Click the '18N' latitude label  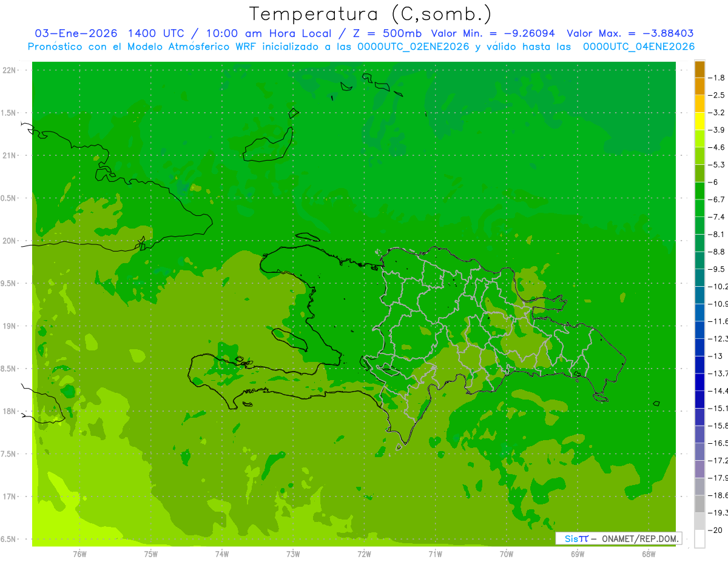pyautogui.click(x=10, y=411)
